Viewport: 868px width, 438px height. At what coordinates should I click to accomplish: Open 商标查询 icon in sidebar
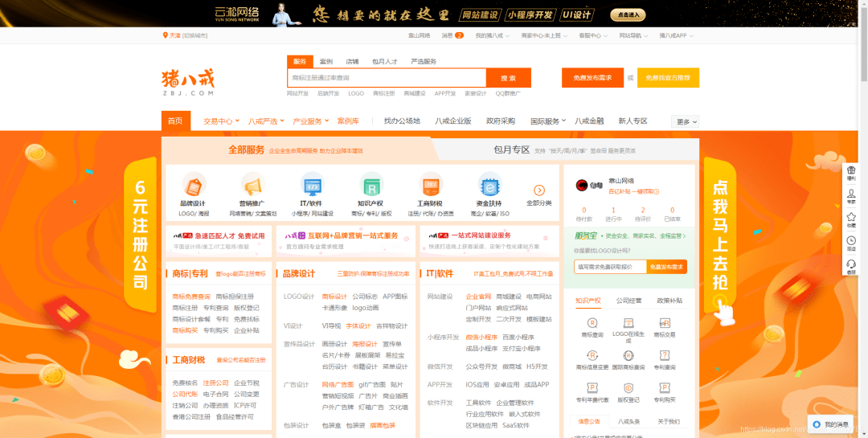(x=592, y=323)
